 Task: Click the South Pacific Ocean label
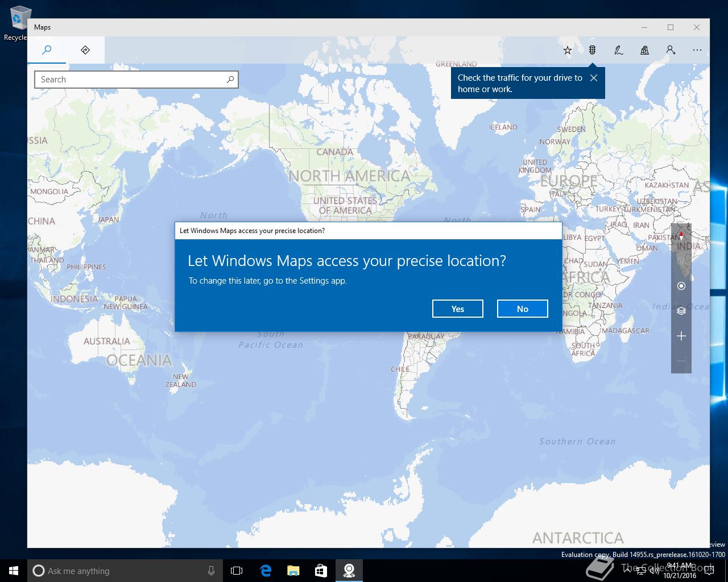point(271,339)
